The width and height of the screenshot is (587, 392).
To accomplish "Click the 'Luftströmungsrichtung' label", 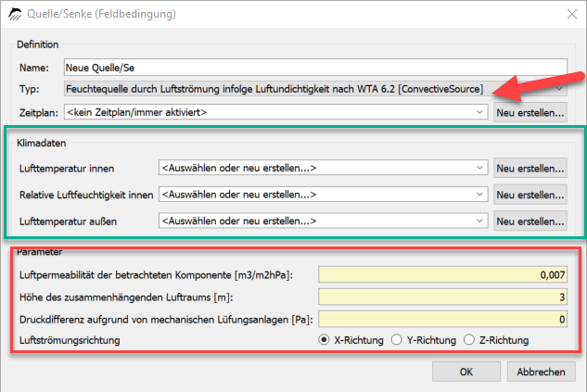I will coord(70,340).
